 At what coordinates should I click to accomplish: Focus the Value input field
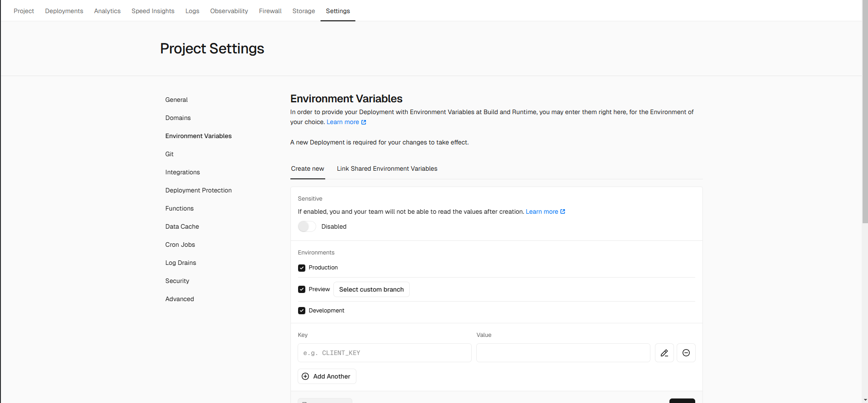click(563, 353)
